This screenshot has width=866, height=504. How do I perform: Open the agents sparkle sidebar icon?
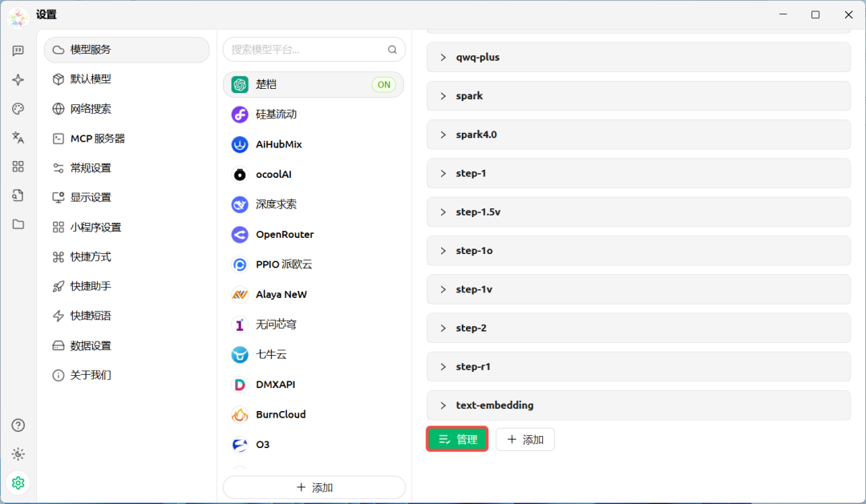18,79
